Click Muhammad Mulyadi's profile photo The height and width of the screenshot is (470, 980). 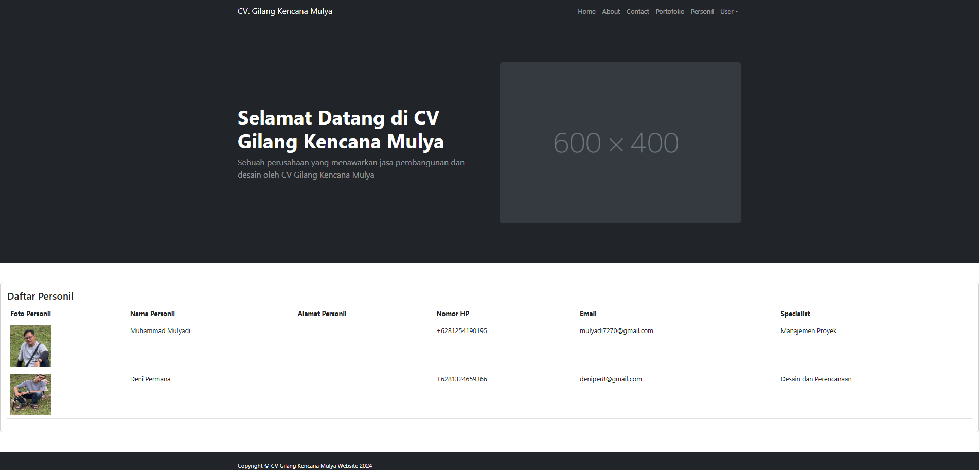[x=30, y=345]
